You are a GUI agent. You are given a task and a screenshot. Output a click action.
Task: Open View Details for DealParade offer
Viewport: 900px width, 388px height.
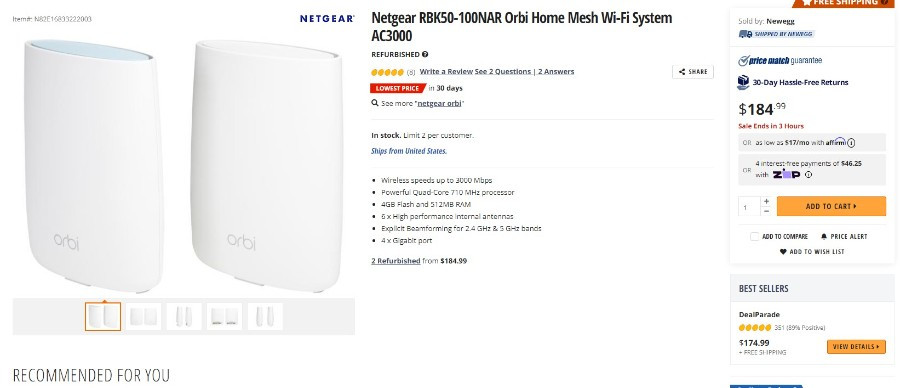coord(856,347)
